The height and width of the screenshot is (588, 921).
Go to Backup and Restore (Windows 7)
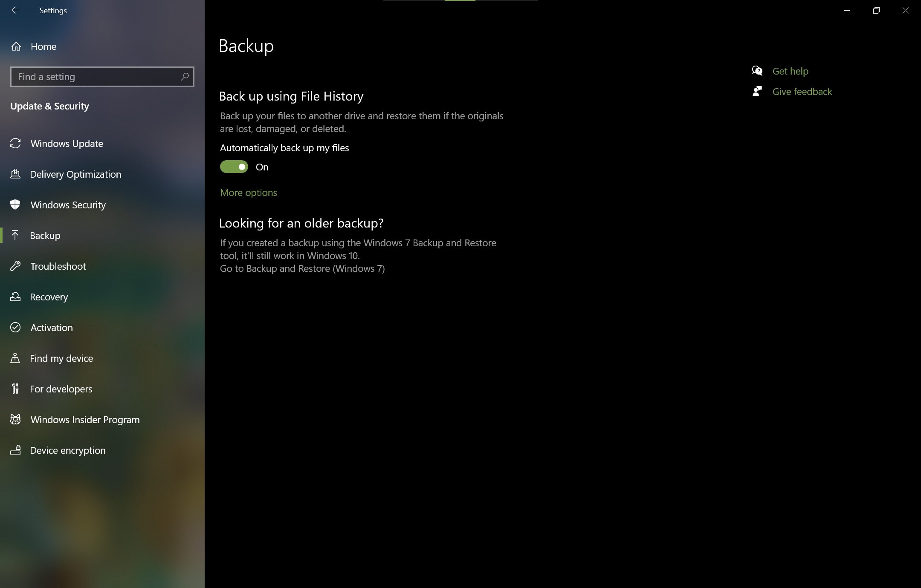[x=302, y=268]
